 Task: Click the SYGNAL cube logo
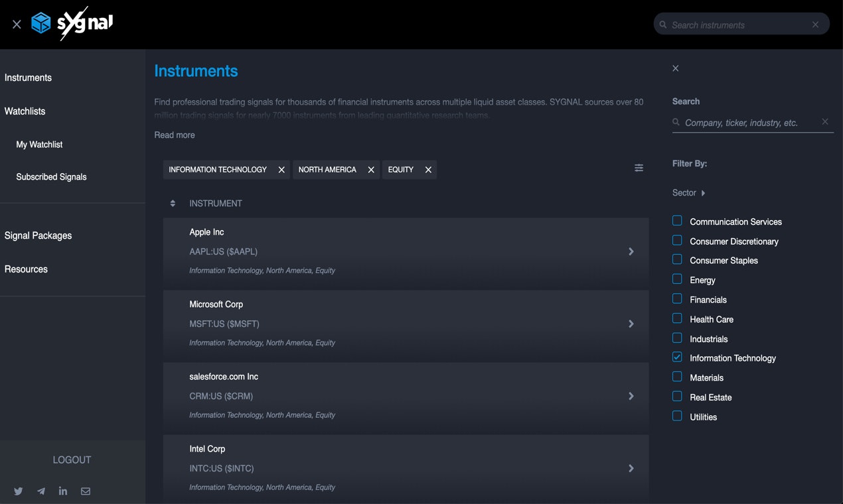41,23
